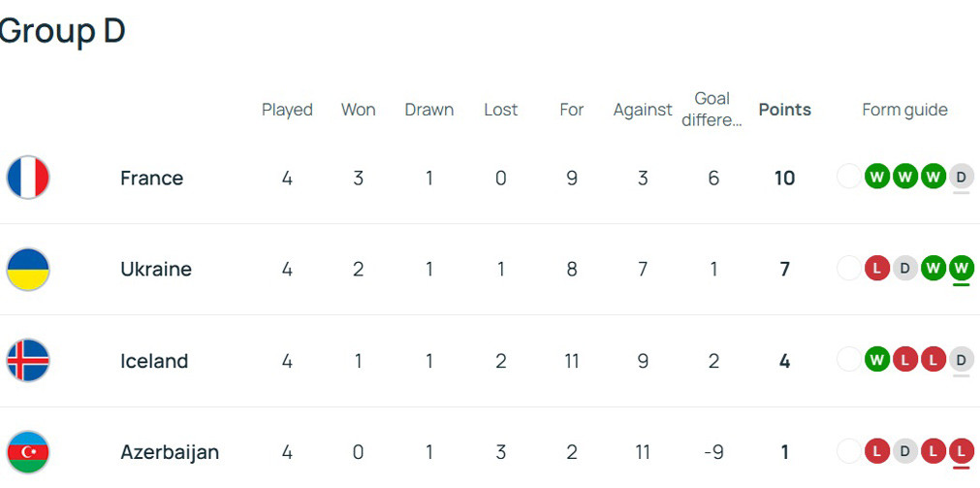Select Azerbaijan's draw badge in form guide
The image size is (980, 488).
tap(904, 451)
